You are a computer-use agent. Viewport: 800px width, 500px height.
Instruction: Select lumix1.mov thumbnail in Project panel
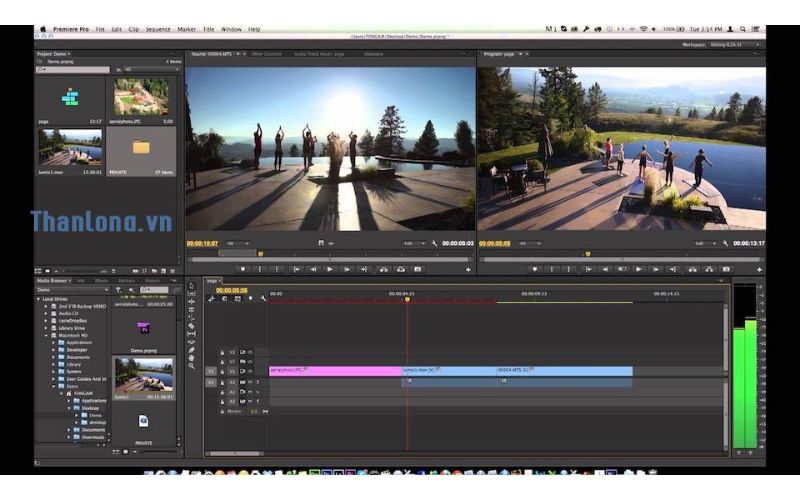pyautogui.click(x=70, y=147)
